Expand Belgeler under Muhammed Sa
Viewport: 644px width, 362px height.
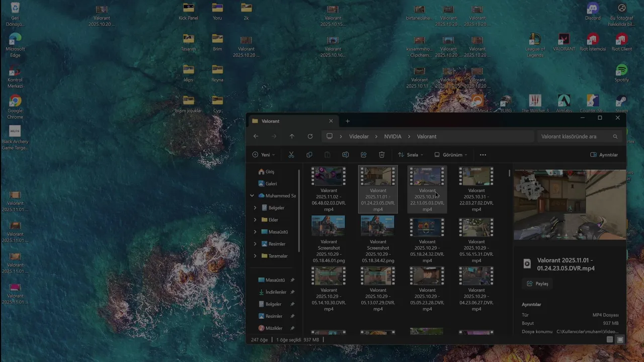click(255, 208)
